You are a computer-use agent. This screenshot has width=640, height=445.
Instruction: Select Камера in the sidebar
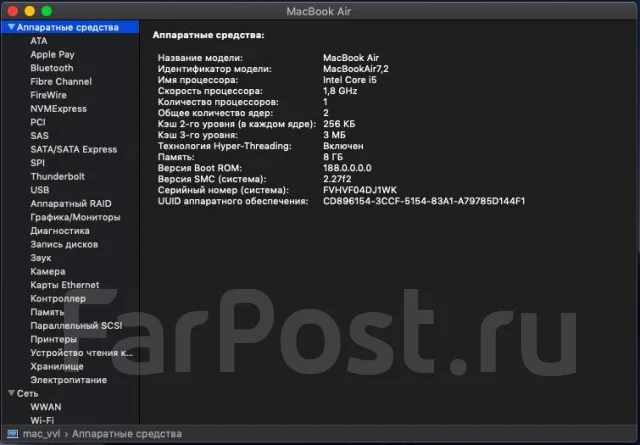coord(48,271)
